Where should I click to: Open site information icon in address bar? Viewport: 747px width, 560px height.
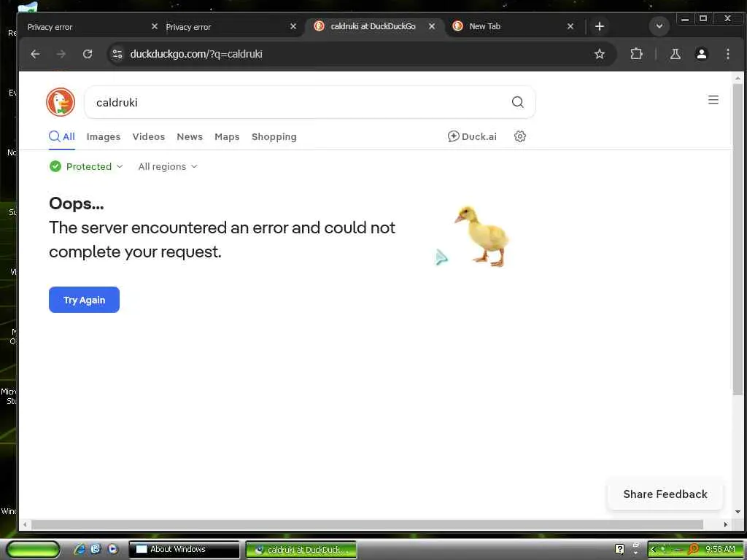tap(117, 54)
